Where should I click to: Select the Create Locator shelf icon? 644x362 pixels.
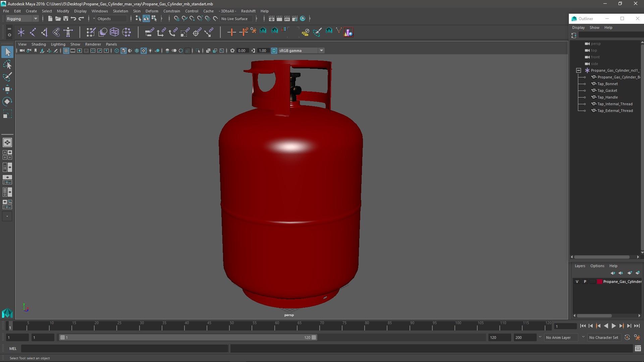21,32
